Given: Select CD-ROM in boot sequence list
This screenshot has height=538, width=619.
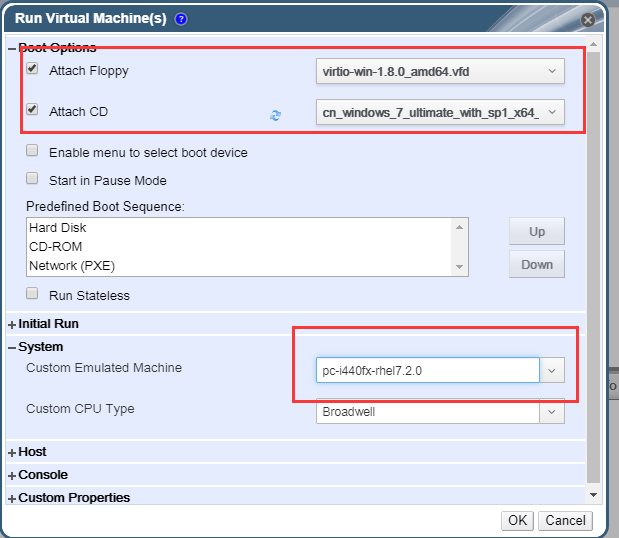Looking at the screenshot, I should click(56, 247).
